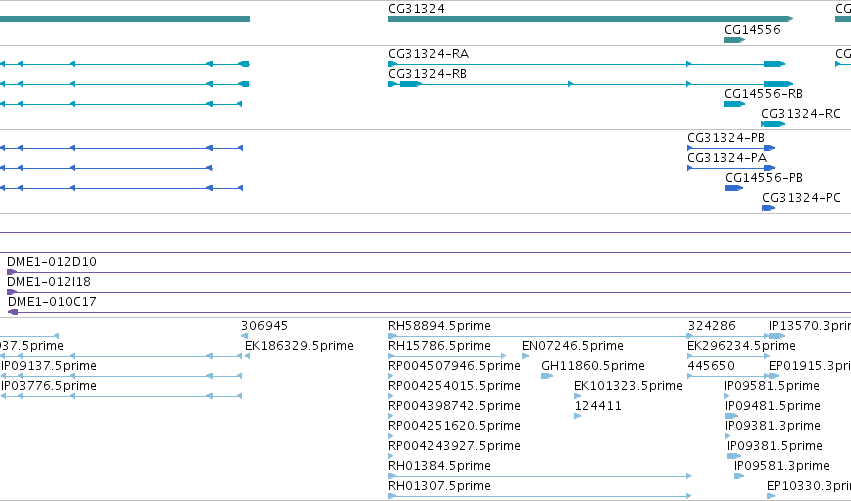The image size is (851, 501).
Task: Select the CG14556-PB protein glyph
Action: tap(734, 188)
